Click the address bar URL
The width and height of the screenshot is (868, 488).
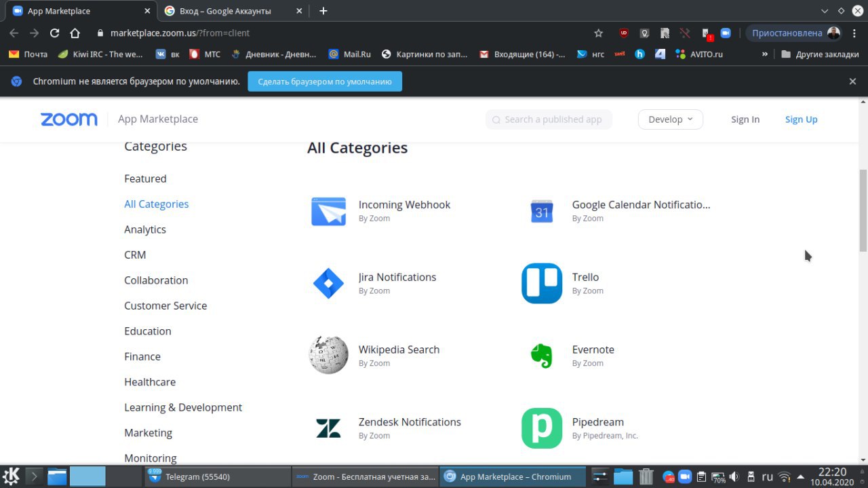(x=180, y=33)
